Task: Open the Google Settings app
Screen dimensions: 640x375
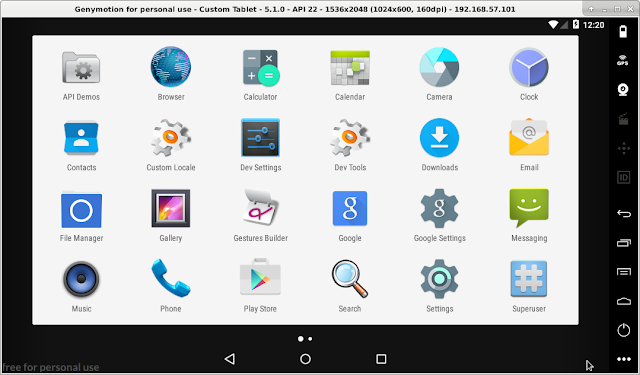Action: click(439, 208)
